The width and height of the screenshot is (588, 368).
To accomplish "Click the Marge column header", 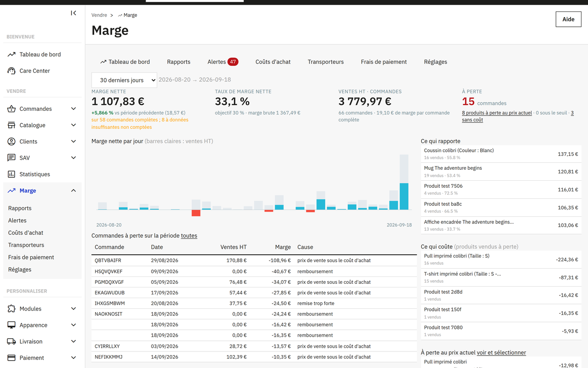I will point(283,247).
